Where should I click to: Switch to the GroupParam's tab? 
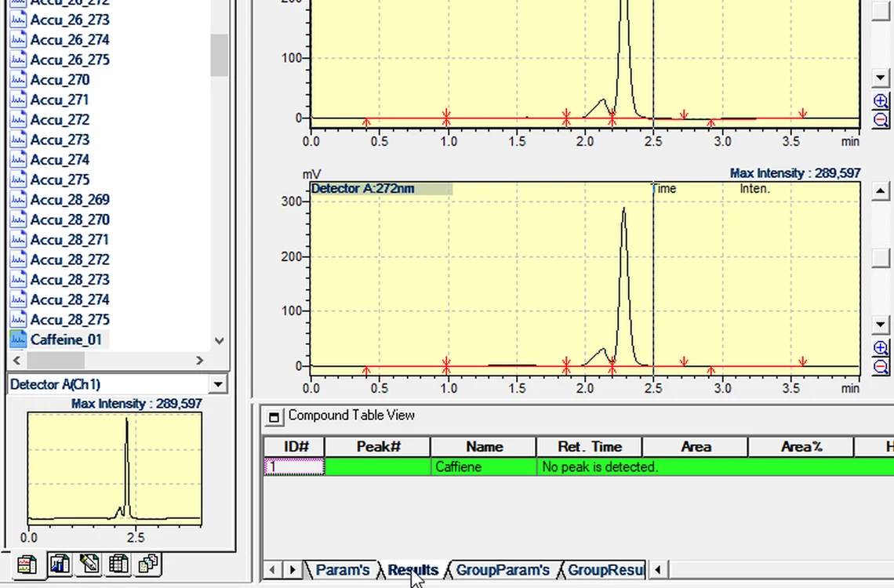[x=503, y=570]
